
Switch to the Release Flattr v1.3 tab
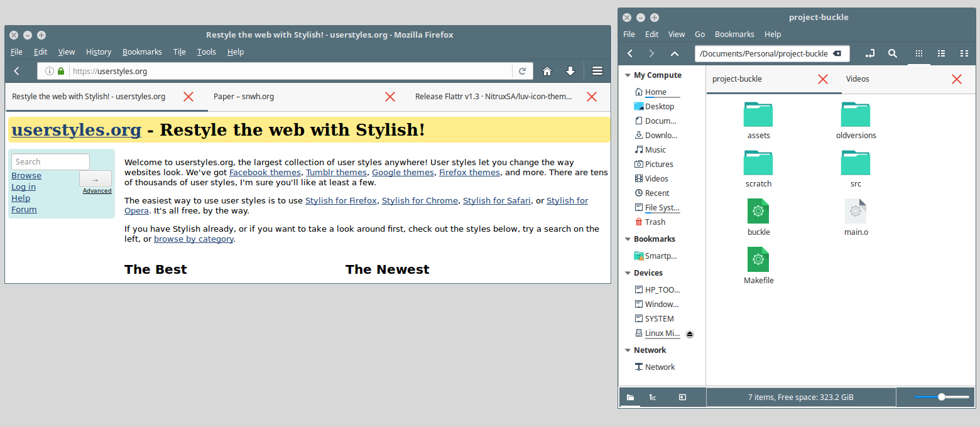click(493, 97)
